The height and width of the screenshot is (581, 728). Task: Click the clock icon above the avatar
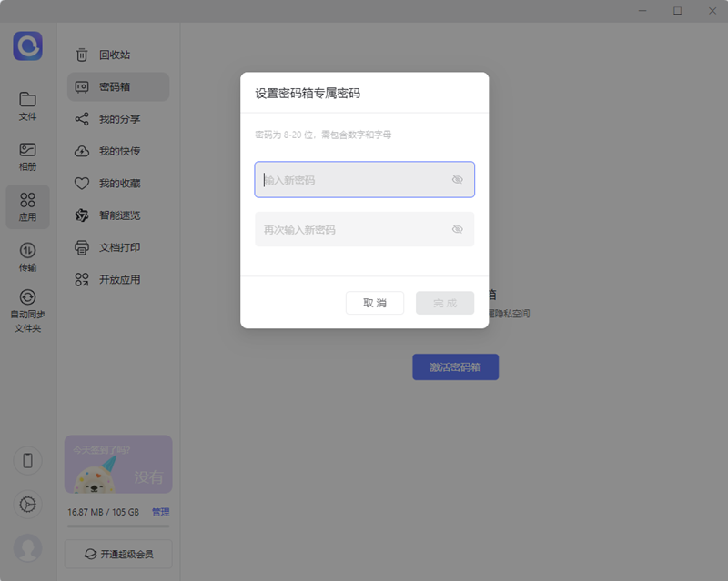pyautogui.click(x=27, y=505)
